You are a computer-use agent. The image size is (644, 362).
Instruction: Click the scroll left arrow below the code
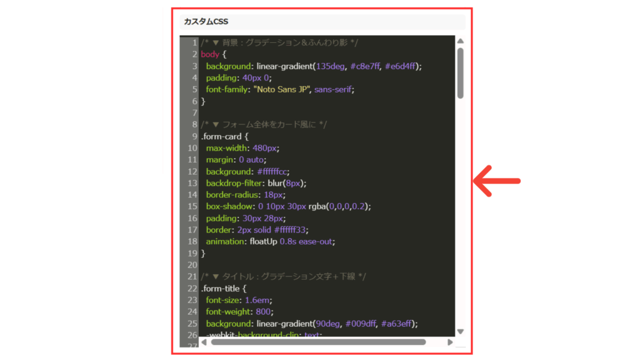coord(203,343)
